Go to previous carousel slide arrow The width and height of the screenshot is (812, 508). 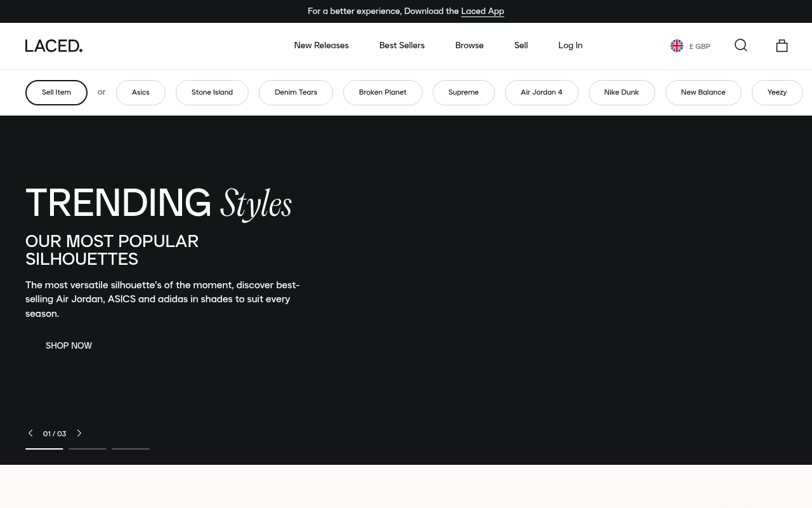click(30, 433)
